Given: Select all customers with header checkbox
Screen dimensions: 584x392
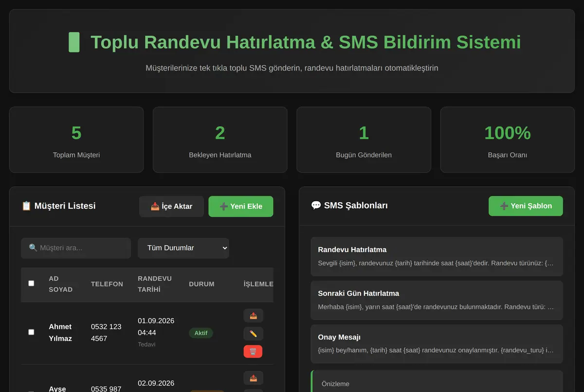Looking at the screenshot, I should [31, 283].
